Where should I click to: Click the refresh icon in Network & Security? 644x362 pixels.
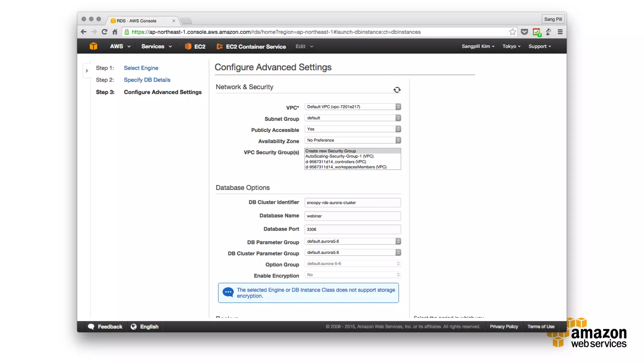coord(397,90)
